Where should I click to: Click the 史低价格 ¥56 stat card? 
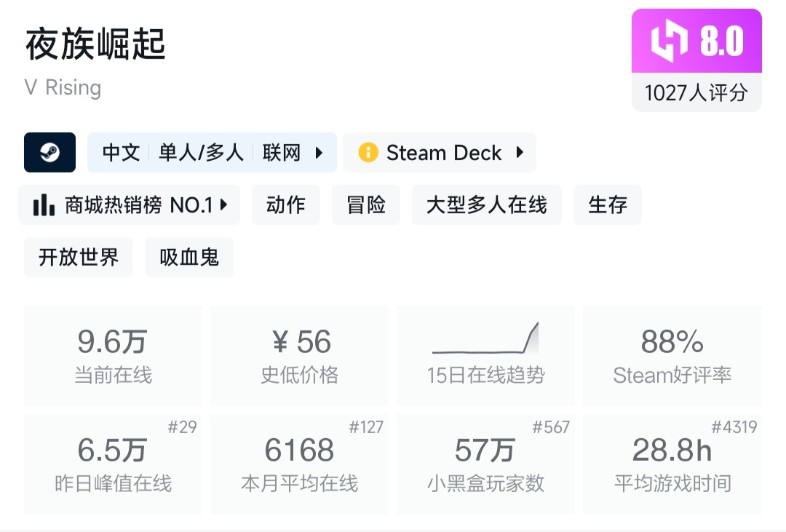pos(299,355)
